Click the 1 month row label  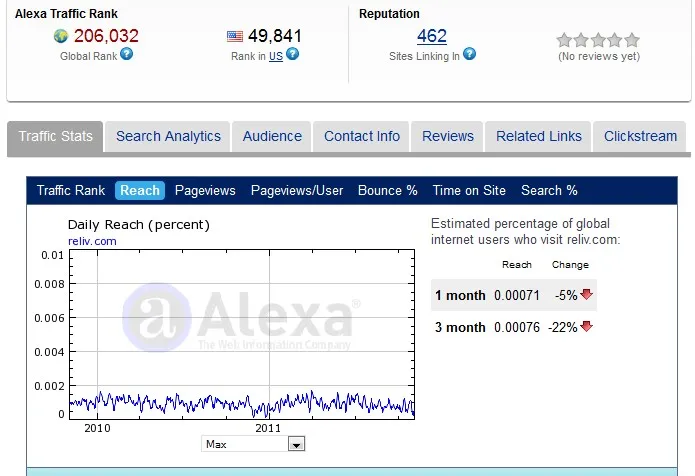tap(460, 295)
